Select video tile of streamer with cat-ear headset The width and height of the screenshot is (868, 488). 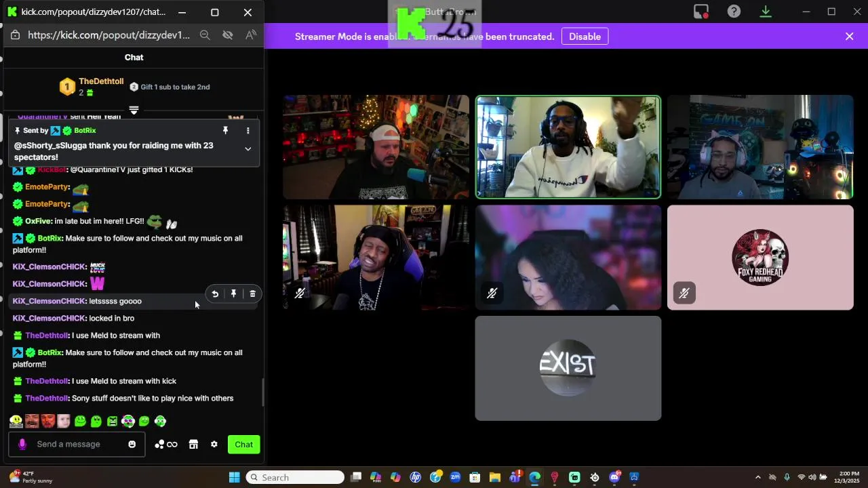(x=760, y=147)
